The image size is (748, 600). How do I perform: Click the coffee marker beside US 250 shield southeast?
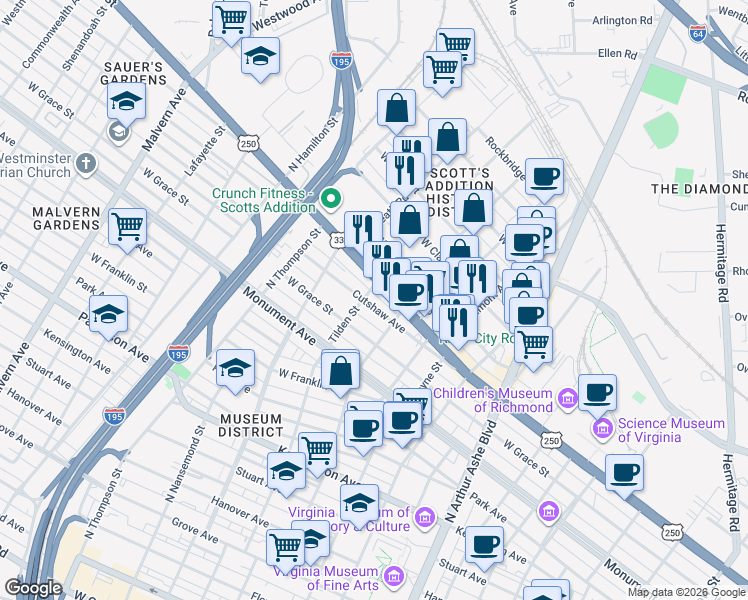click(624, 474)
